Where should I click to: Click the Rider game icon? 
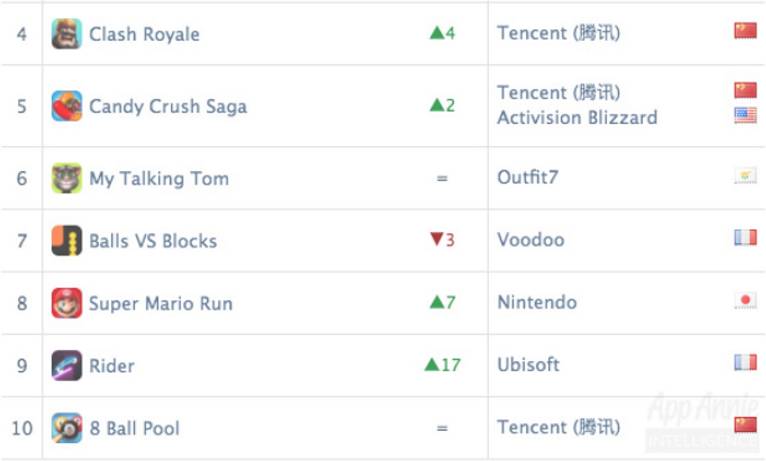67,365
